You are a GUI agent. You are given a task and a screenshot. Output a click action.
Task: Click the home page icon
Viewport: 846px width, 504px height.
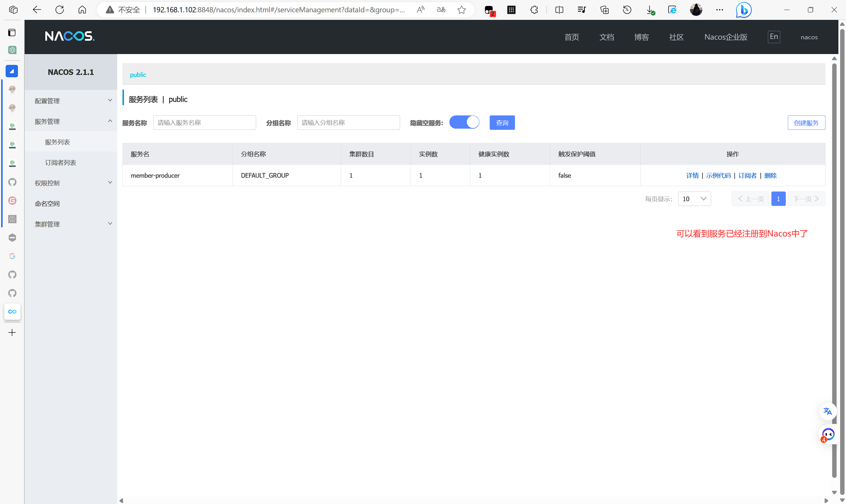pyautogui.click(x=82, y=10)
